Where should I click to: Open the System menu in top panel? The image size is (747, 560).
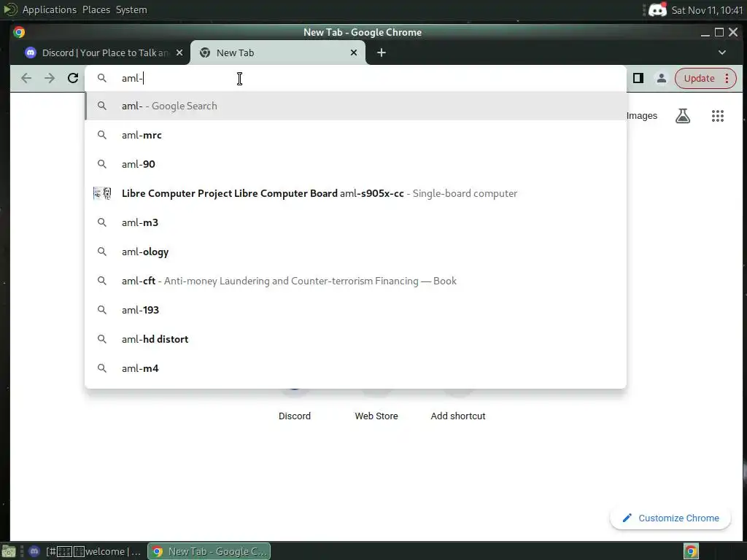point(131,9)
